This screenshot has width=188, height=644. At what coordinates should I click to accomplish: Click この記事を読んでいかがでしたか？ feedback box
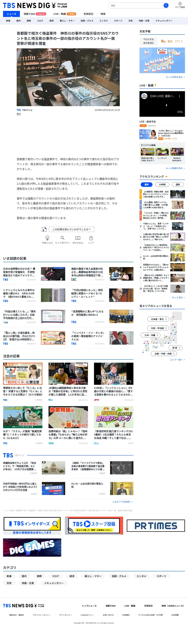click(x=71, y=229)
